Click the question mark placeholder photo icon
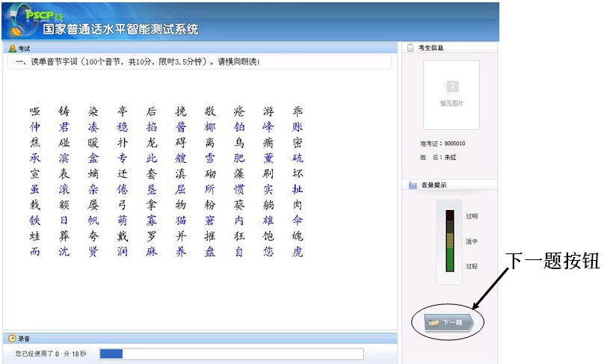Viewport: 610px width, 364px height. click(x=452, y=87)
